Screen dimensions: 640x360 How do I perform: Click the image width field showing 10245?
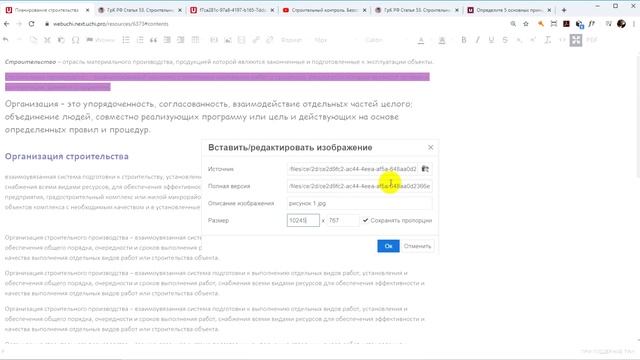coord(303,220)
